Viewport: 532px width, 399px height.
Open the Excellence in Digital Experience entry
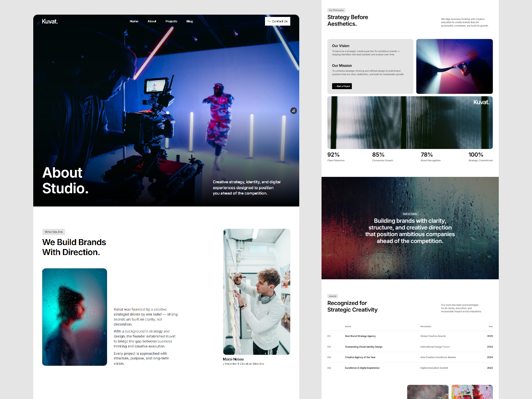[362, 368]
